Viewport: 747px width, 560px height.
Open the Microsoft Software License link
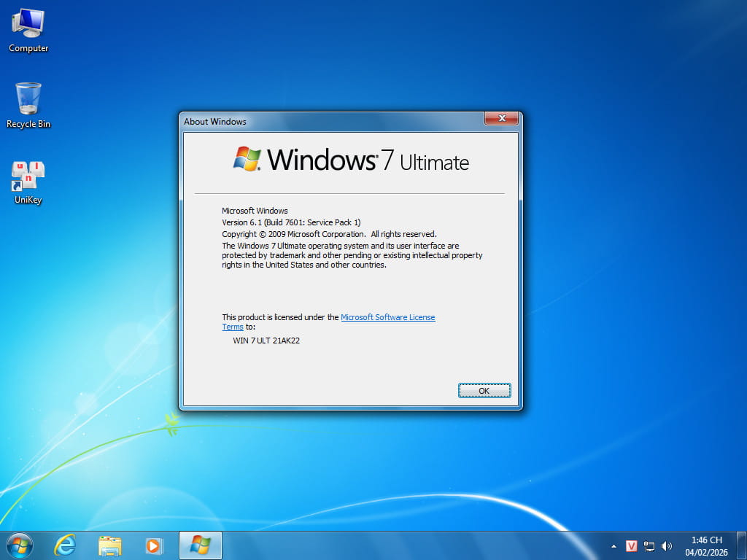tap(388, 317)
